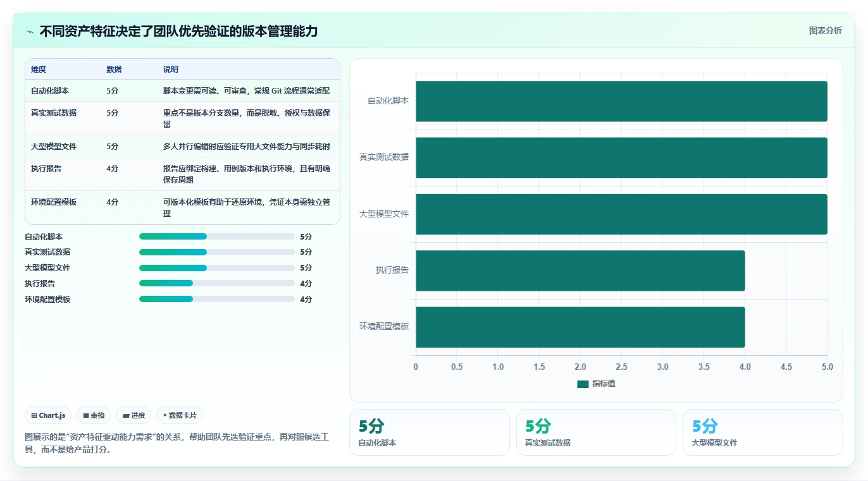Select the 数据卡片 tag
Viewport: 868px width, 481px height.
point(180,415)
